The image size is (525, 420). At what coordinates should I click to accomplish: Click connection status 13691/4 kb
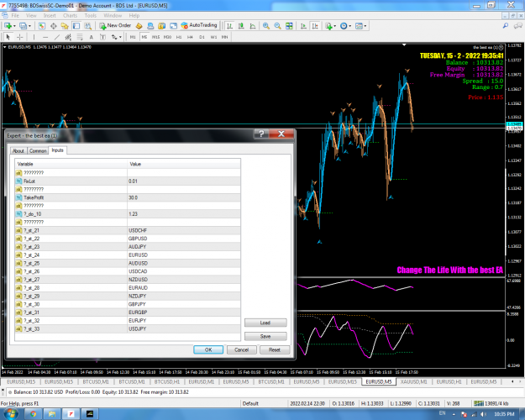(491, 403)
